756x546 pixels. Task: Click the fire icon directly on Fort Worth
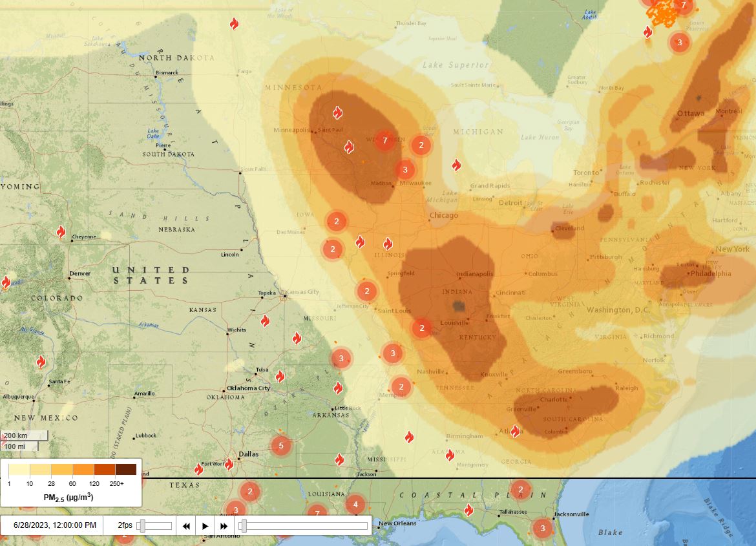[x=229, y=465]
